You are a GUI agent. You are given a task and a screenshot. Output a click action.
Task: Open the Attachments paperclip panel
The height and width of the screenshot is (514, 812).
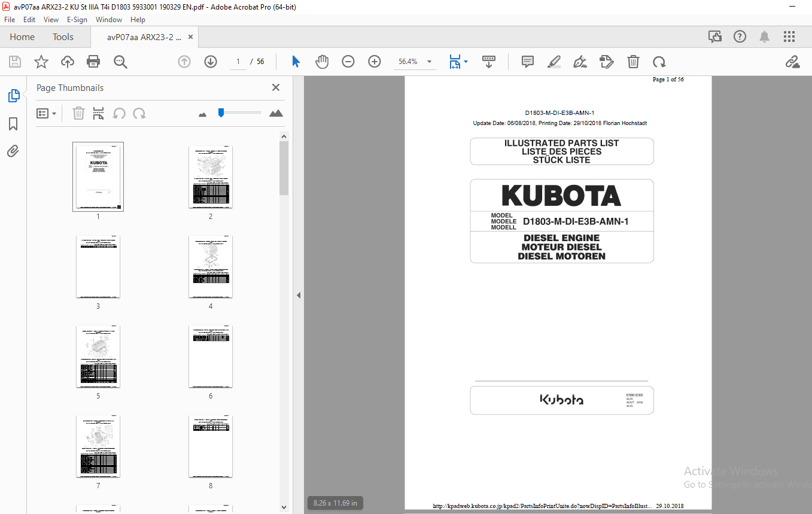tap(13, 151)
